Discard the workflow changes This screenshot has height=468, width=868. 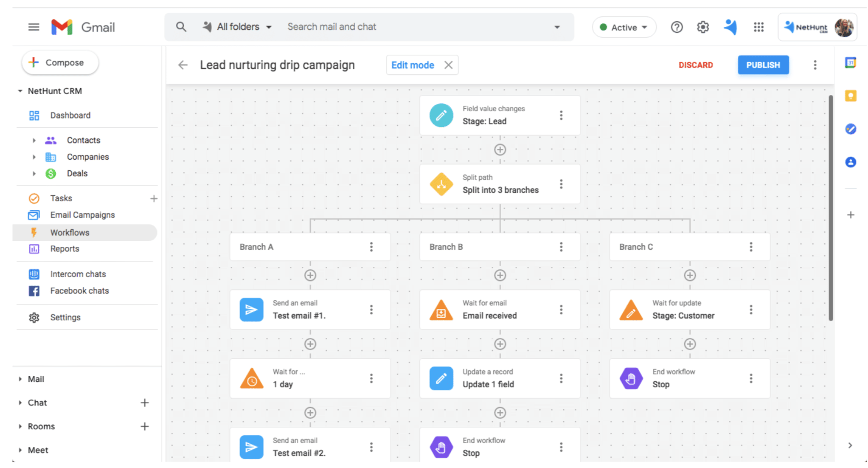pos(696,65)
